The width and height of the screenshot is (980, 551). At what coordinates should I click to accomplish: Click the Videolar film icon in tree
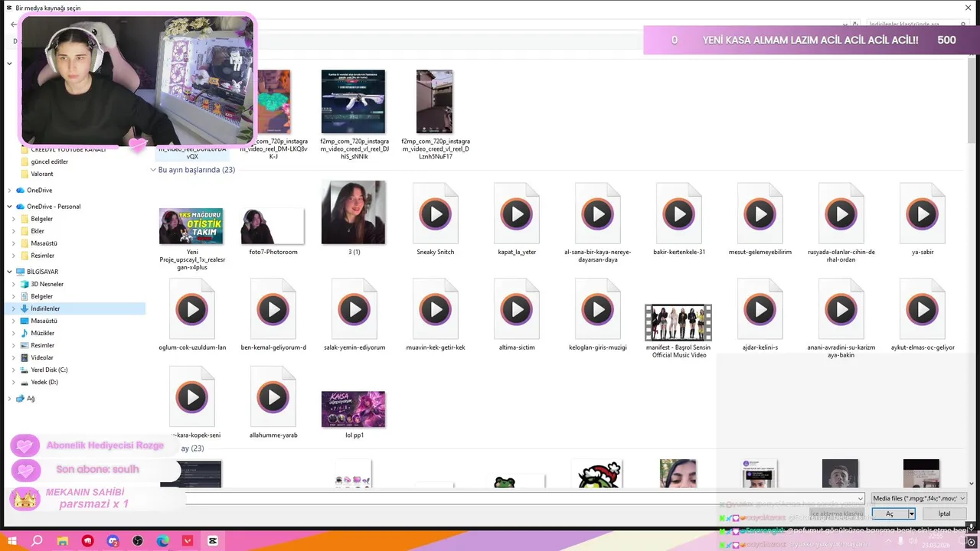tap(24, 357)
